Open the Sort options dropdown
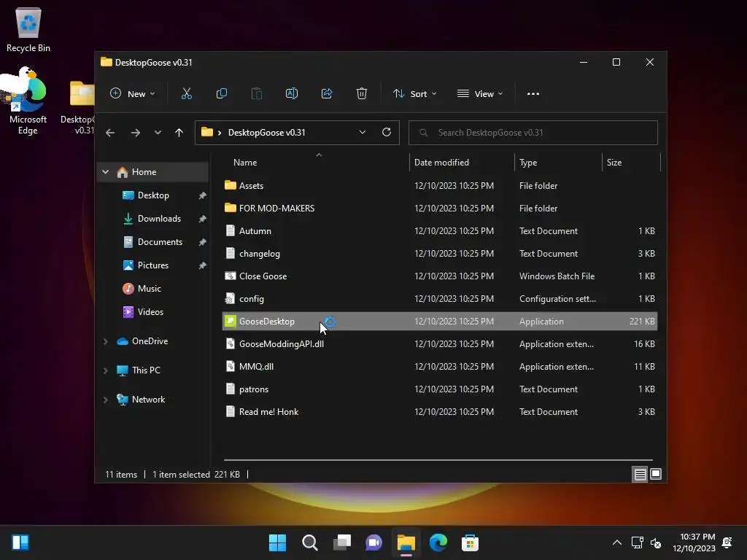This screenshot has width=747, height=560. 414,94
